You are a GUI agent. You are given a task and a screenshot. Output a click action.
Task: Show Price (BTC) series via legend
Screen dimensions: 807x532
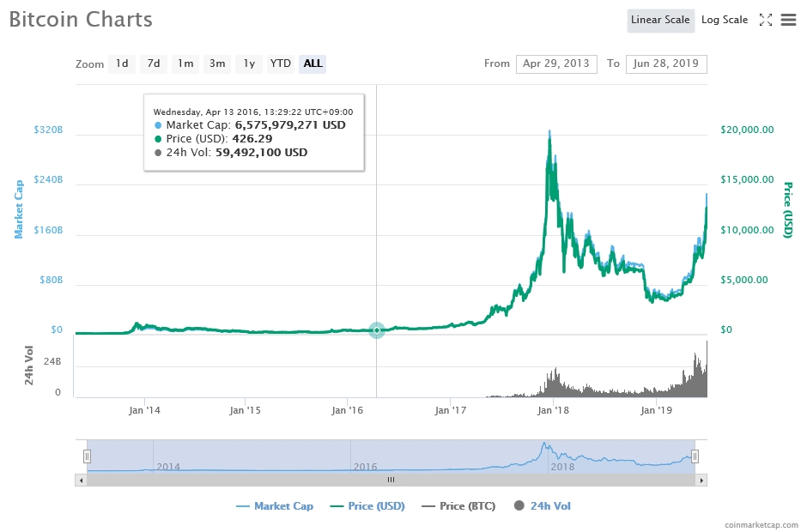(x=458, y=506)
